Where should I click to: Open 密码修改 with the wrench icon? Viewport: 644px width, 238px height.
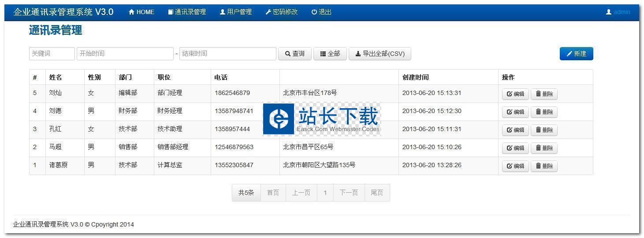point(282,12)
